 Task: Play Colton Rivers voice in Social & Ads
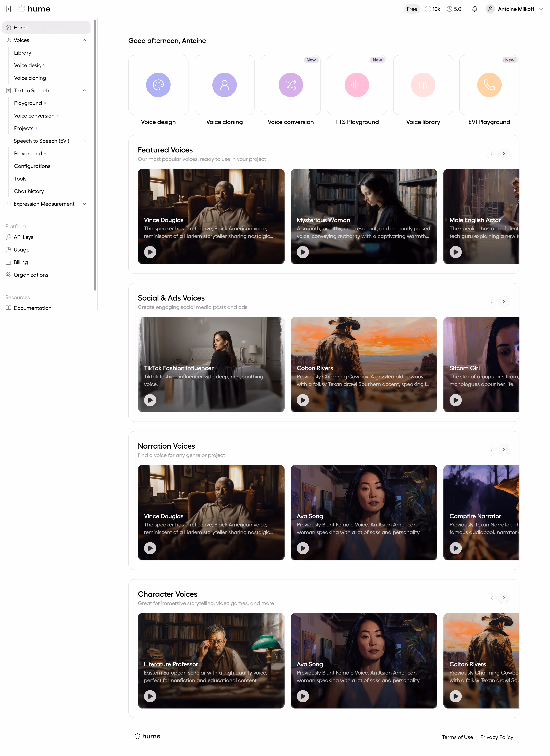point(303,400)
